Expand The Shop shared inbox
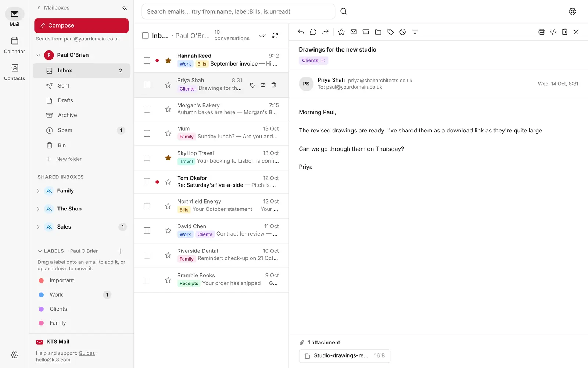The width and height of the screenshot is (588, 368). pos(38,209)
